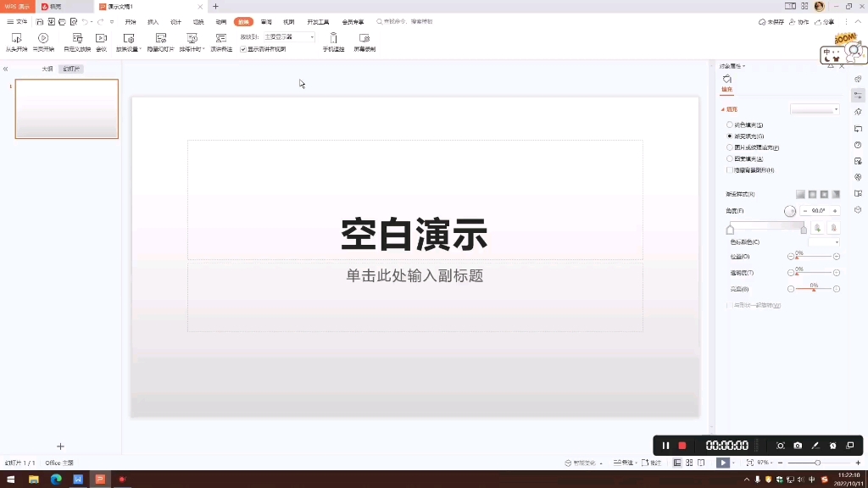Open the 自定义放映 tool
The image size is (868, 488).
click(x=77, y=37)
